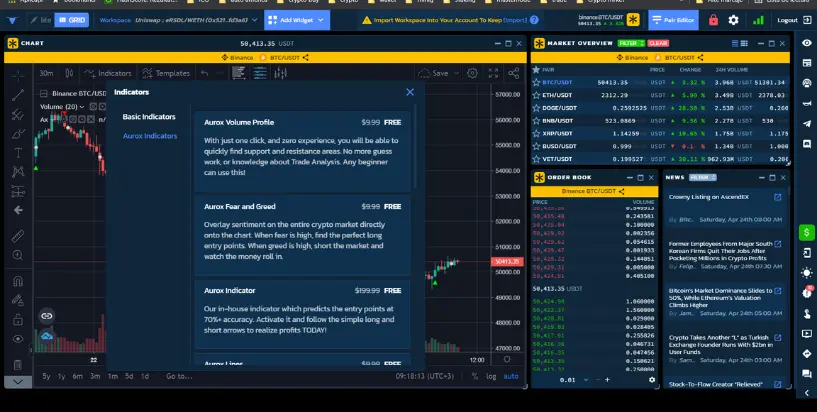The height and width of the screenshot is (412, 817).
Task: Set chart range to 1y
Action: [x=61, y=376]
